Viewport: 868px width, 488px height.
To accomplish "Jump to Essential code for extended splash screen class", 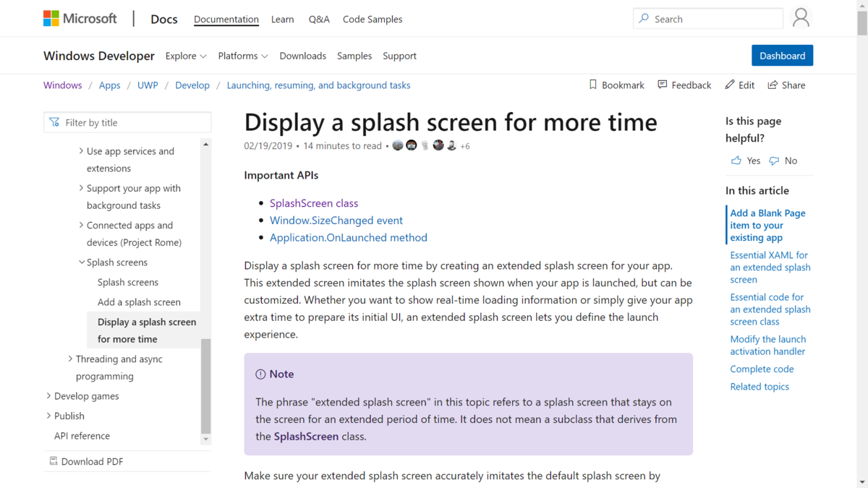I will pos(770,309).
